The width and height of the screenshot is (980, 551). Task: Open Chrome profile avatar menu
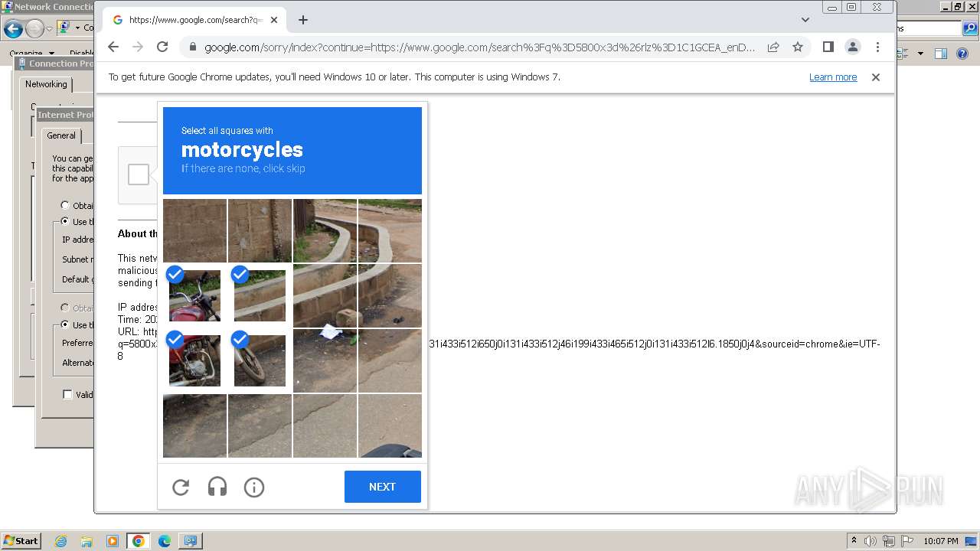click(852, 47)
